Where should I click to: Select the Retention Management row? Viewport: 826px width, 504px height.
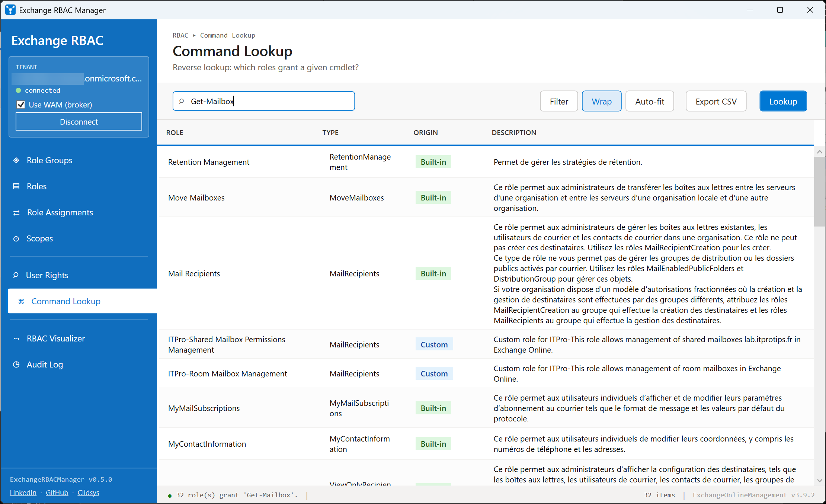click(x=486, y=162)
